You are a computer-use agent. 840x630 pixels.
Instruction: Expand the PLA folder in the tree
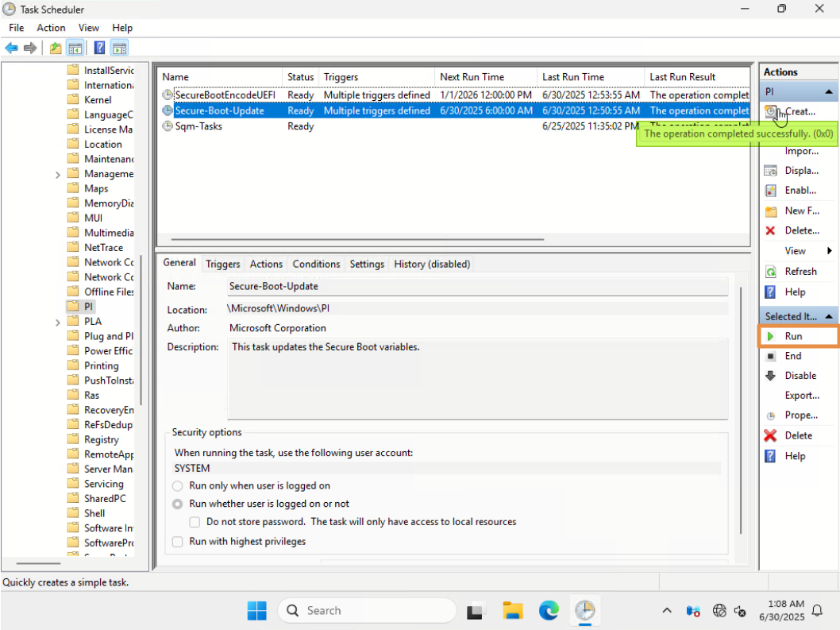[57, 321]
